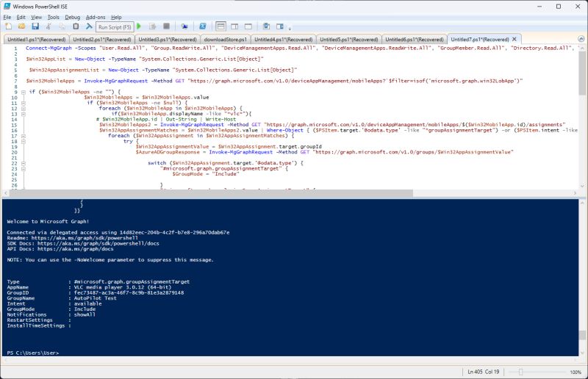Show script pane on top layout icon
Image resolution: width=588 pixels, height=379 pixels.
[221, 26]
